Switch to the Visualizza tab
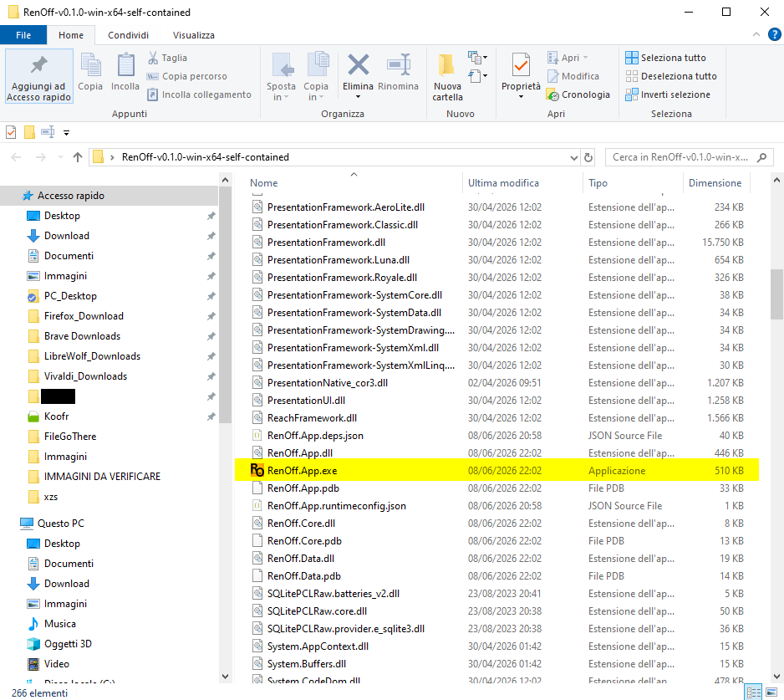This screenshot has height=700, width=784. [x=194, y=35]
